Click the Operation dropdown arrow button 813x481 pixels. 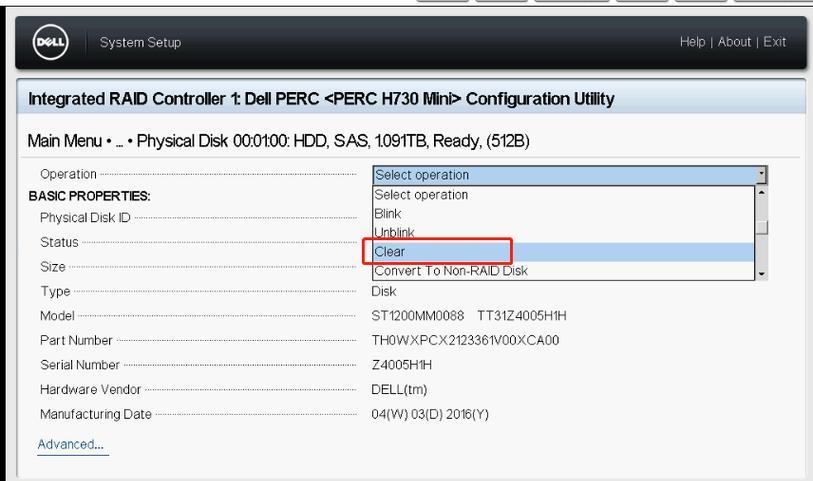(x=761, y=175)
